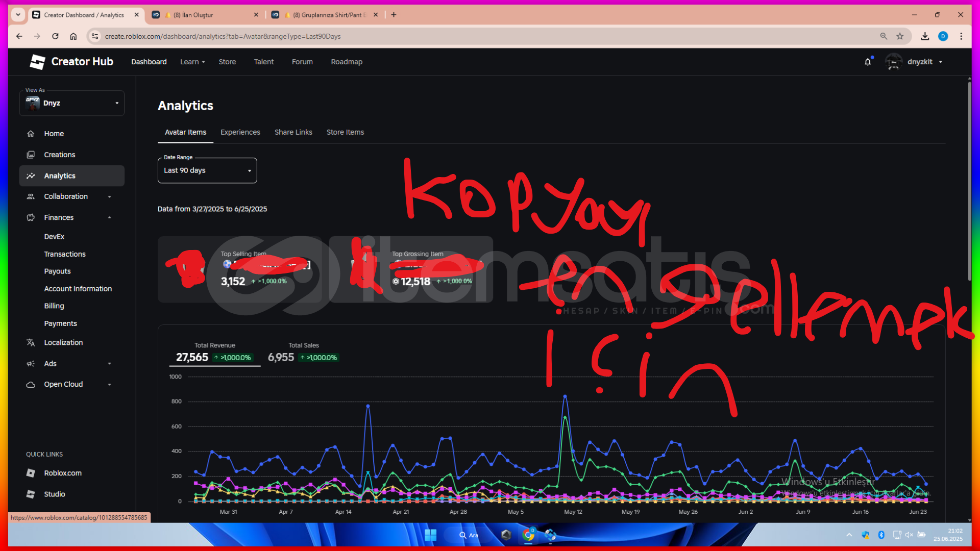Open the Date Range Last 90 days dropdown

coord(207,170)
